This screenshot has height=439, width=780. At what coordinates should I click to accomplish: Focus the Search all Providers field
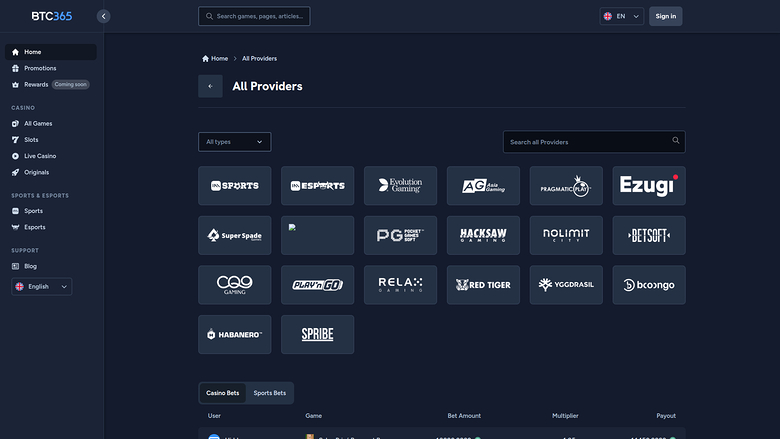click(585, 142)
